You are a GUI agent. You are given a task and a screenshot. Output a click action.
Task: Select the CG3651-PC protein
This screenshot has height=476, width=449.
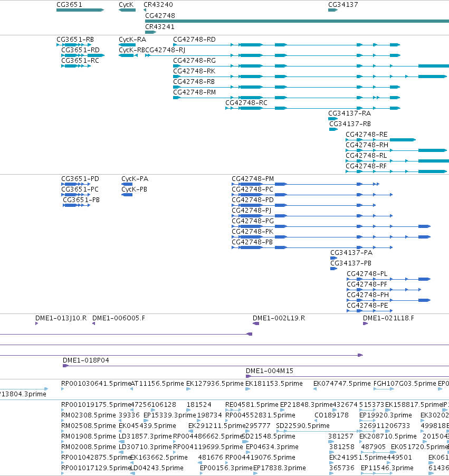(x=76, y=195)
